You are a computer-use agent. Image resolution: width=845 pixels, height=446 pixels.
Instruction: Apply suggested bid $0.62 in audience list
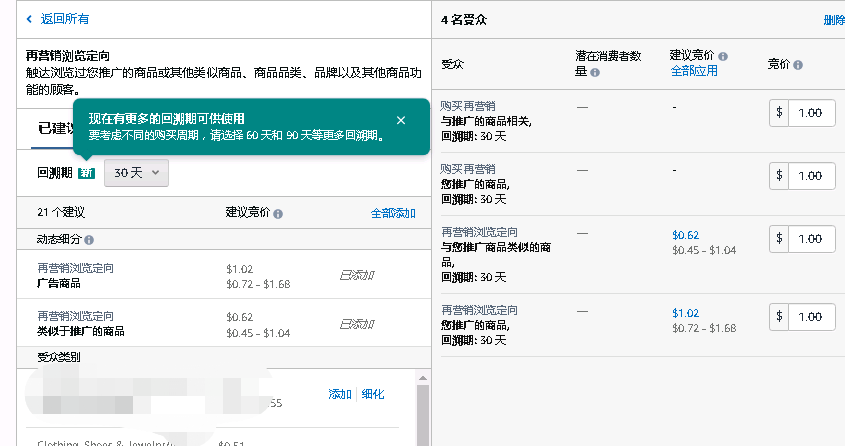point(685,235)
